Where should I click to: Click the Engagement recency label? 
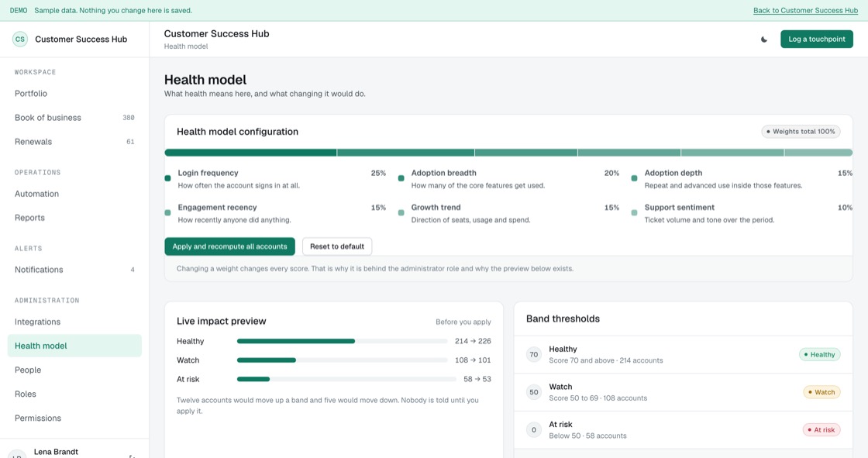pos(217,208)
